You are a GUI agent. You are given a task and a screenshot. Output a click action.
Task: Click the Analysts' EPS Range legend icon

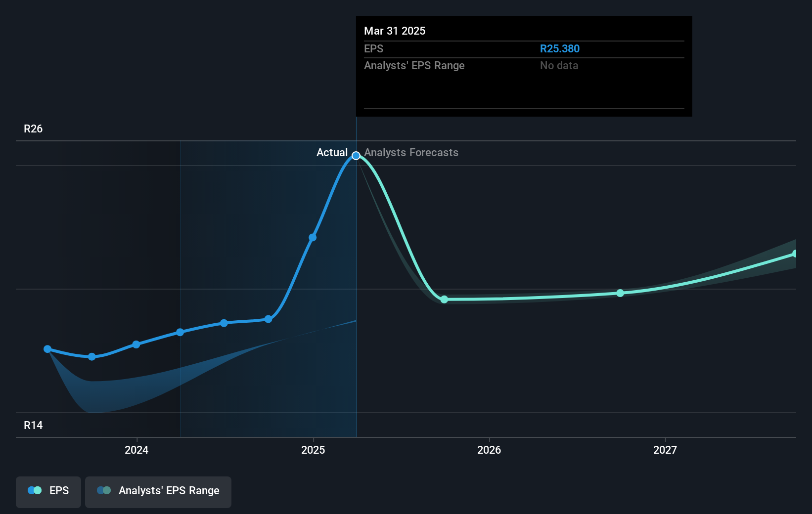pyautogui.click(x=104, y=490)
